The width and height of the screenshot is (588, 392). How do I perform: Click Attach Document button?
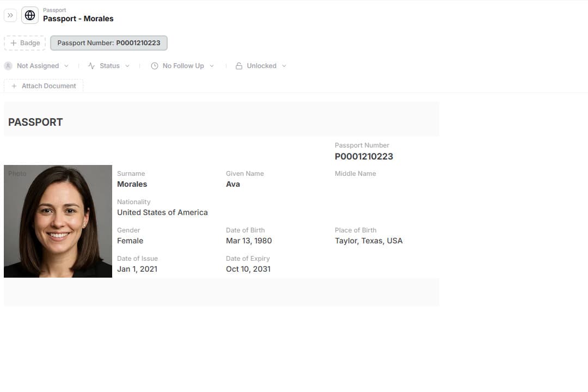[x=44, y=86]
